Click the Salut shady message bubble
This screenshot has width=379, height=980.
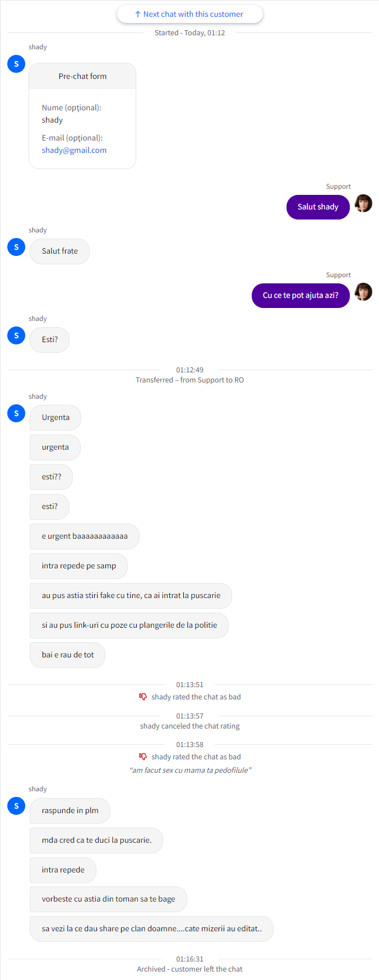pos(318,207)
